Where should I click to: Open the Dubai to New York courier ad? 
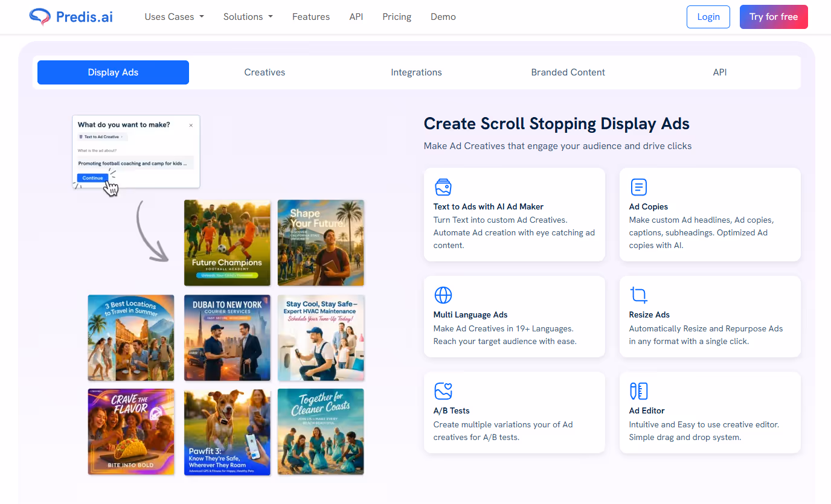[x=227, y=338]
